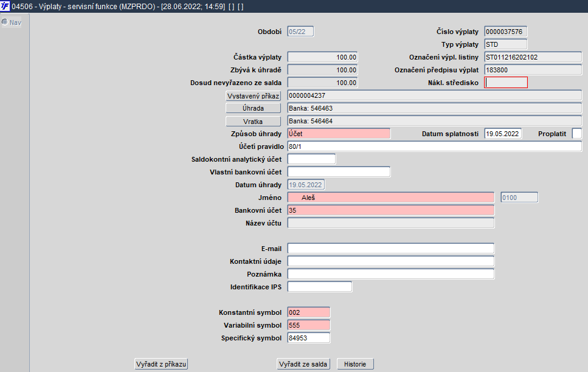Screen dimensions: 588x372
Task: Select the Nav radio button
Action: pyautogui.click(x=5, y=22)
